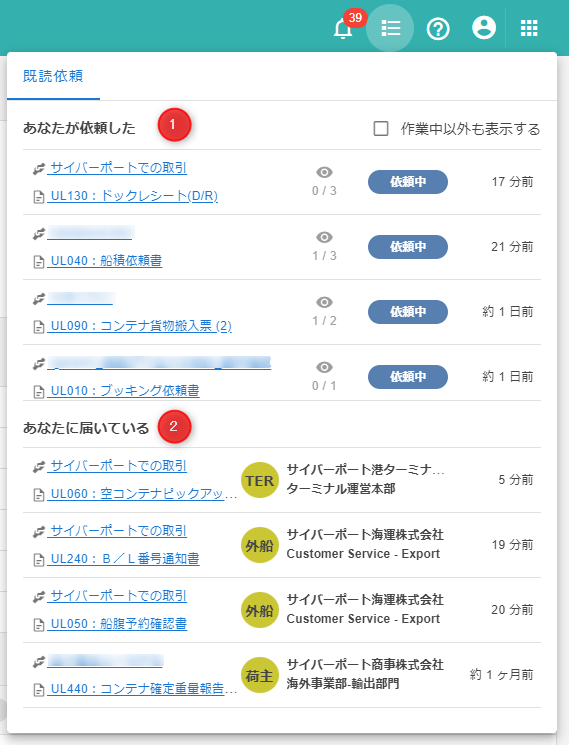Open UL040：船積依頼書 document link
Viewport: 569px width, 745px height.
[x=105, y=261]
